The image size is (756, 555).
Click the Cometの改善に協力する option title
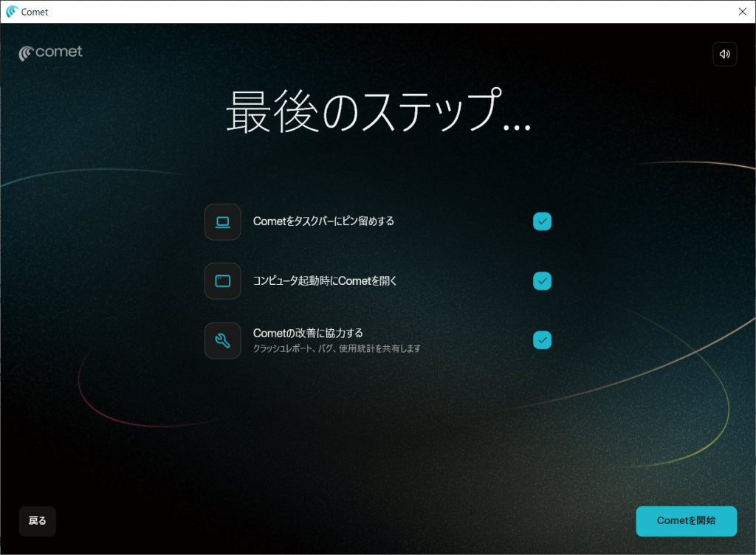click(308, 334)
